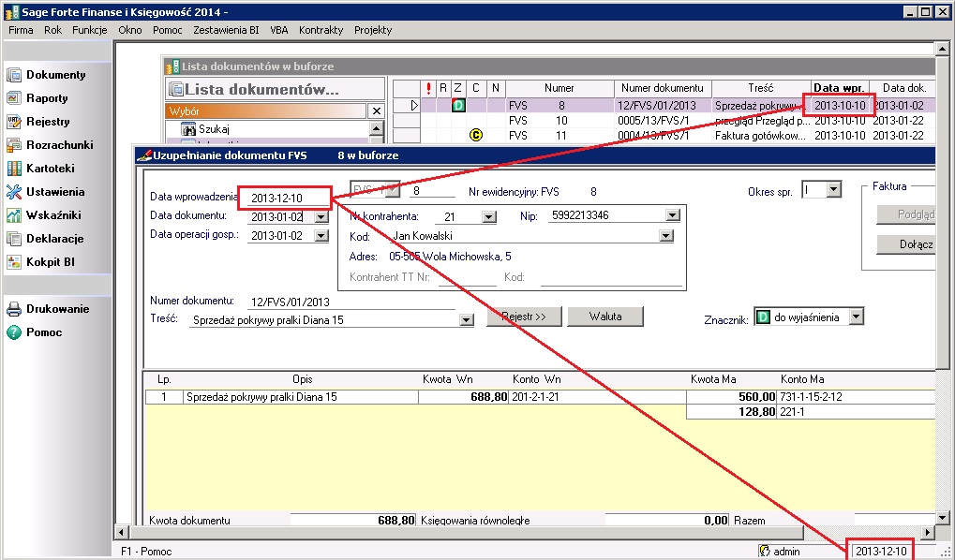Click Konto Wn 201-2-1-21 cell

pos(597,397)
